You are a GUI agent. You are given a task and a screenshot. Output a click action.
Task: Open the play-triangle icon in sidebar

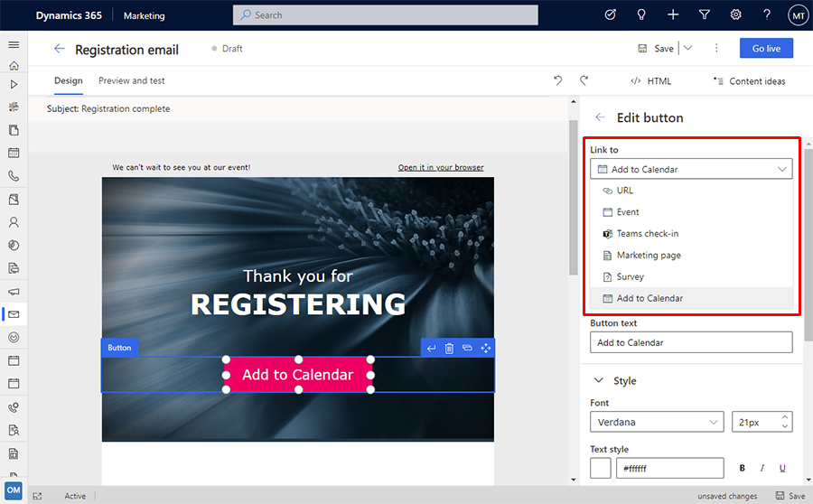coord(14,85)
